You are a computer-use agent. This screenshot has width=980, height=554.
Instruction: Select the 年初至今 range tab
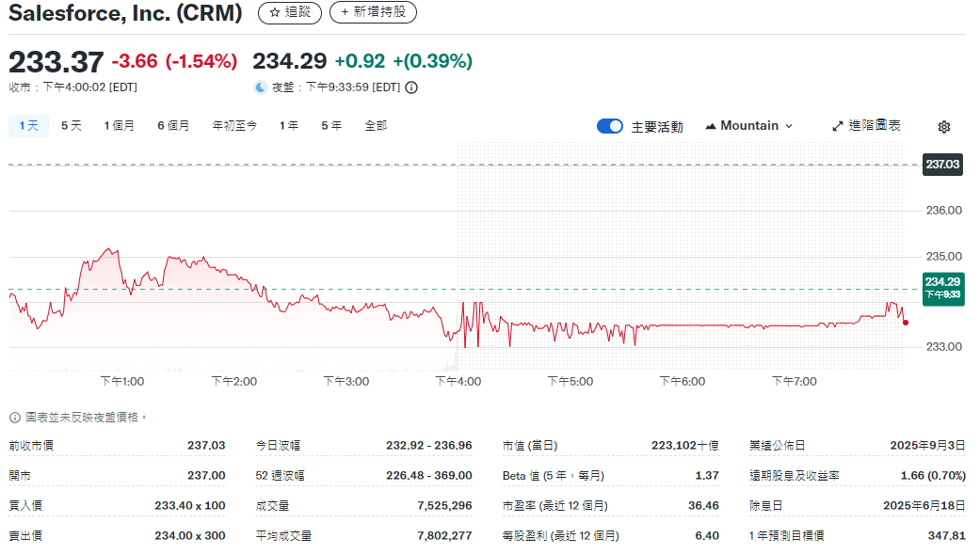[x=234, y=125]
